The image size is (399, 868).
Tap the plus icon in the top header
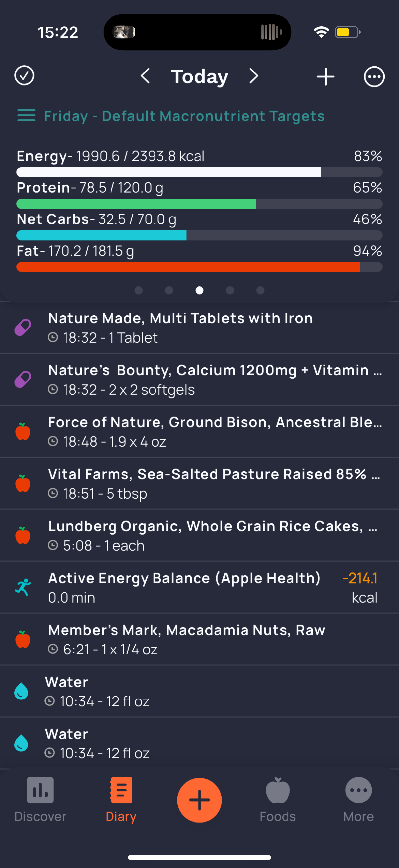326,76
